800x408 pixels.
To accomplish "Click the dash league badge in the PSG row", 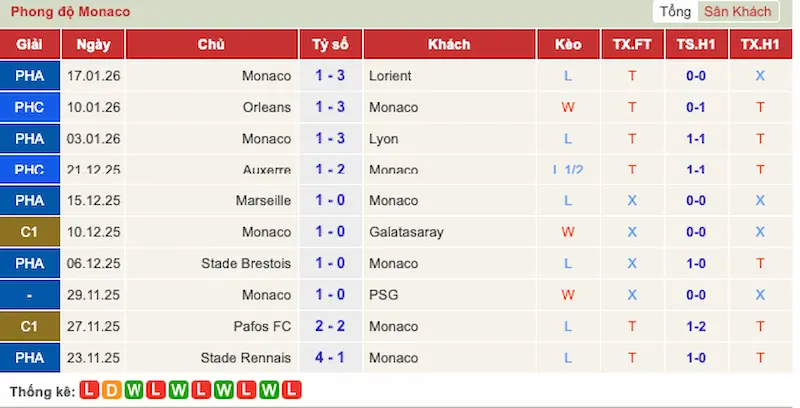I will (30, 295).
